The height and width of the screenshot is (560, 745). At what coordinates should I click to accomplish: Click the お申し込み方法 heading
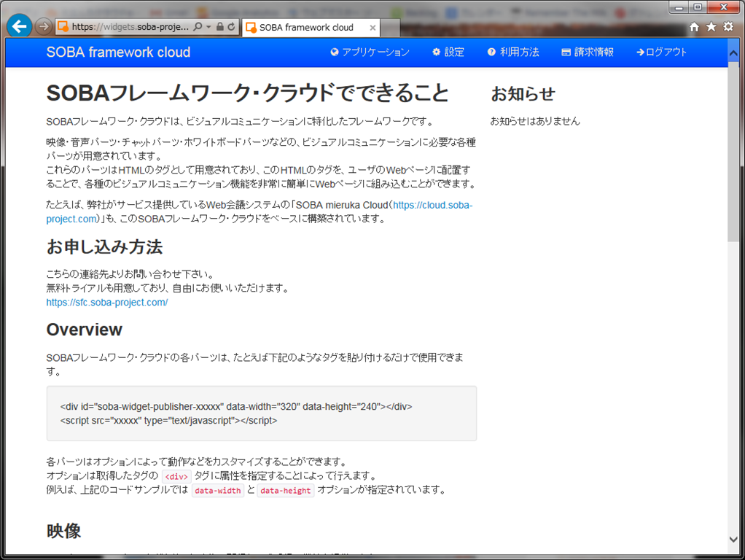[104, 246]
